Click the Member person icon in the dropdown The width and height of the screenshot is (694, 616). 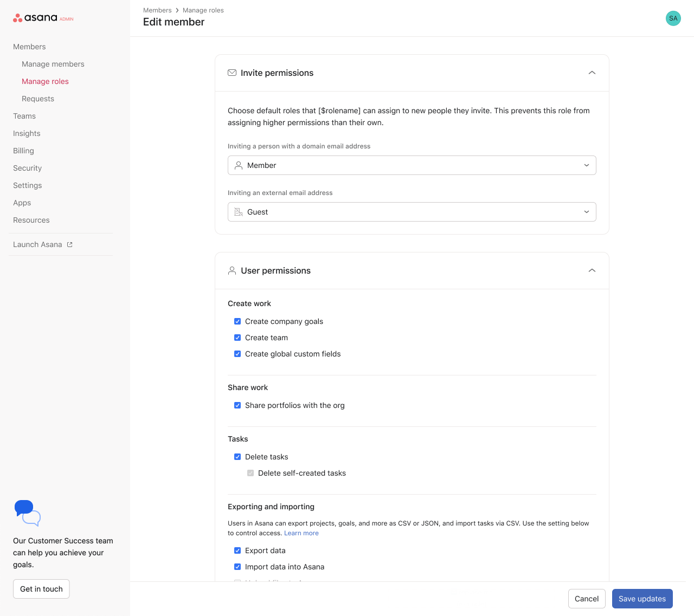239,165
